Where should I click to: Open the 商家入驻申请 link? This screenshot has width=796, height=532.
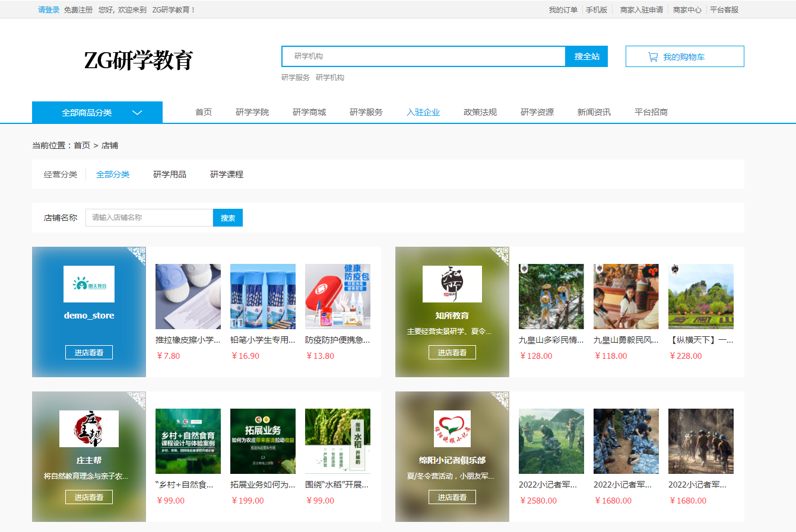641,9
